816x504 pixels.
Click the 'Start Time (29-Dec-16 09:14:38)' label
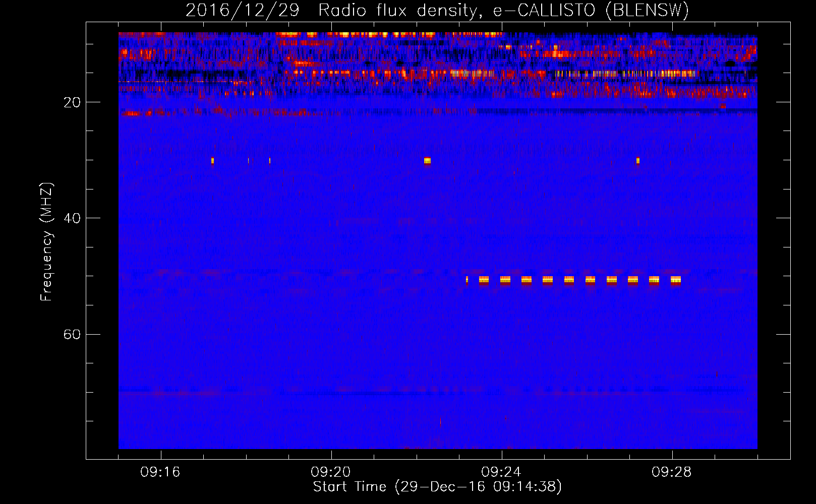coord(437,487)
